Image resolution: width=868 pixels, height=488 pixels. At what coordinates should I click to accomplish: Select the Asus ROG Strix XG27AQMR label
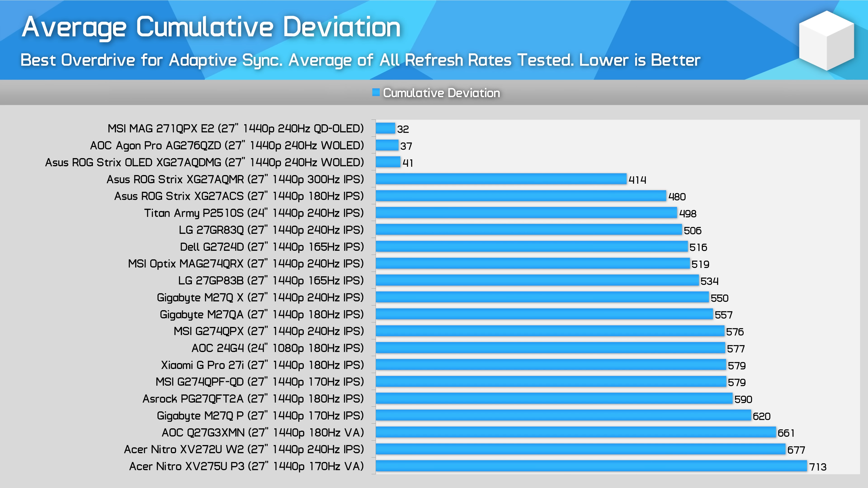235,179
